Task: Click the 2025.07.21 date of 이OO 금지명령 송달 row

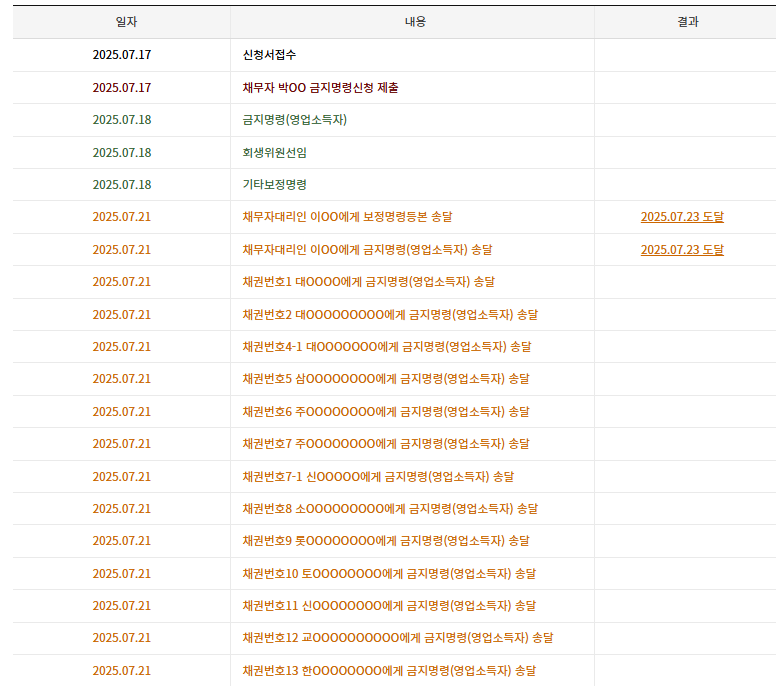Action: 122,250
